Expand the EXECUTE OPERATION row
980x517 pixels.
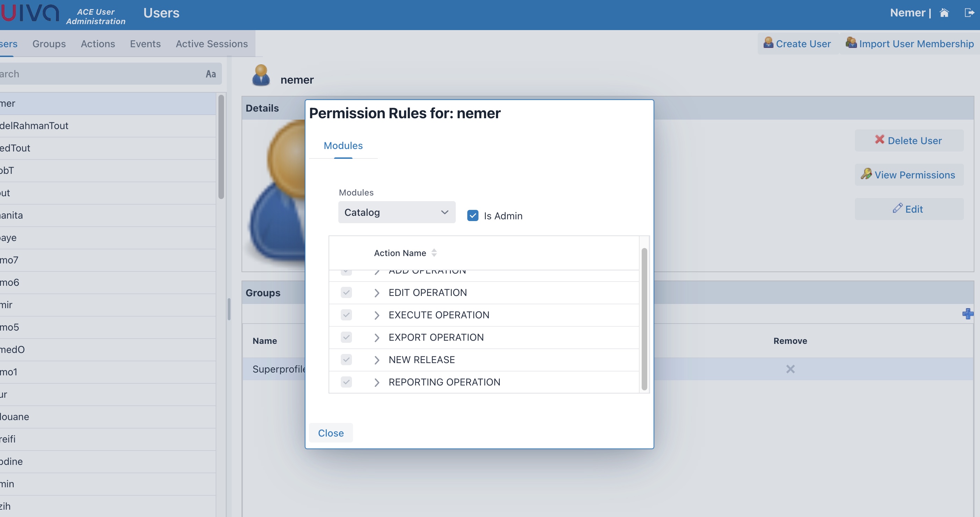pos(376,315)
